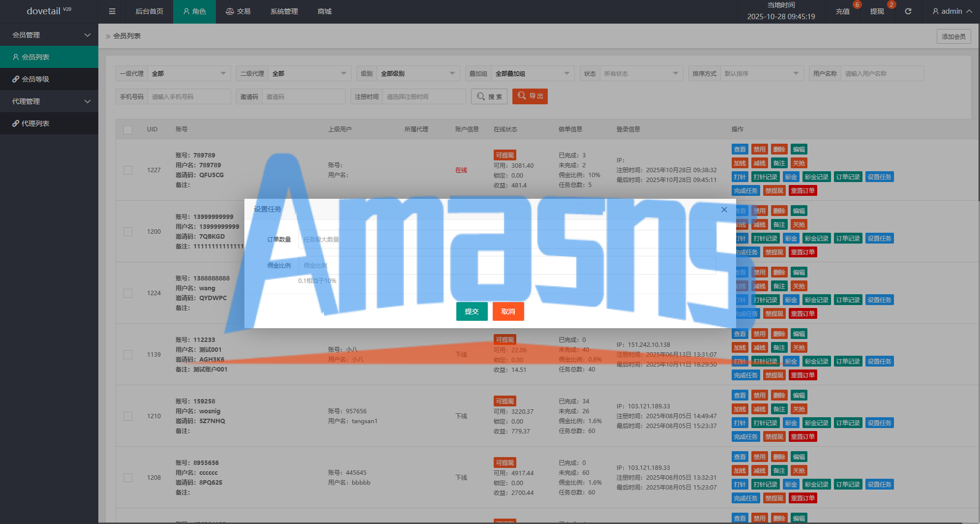Open the 一级代理 dropdown
The height and width of the screenshot is (524, 980).
coord(189,73)
